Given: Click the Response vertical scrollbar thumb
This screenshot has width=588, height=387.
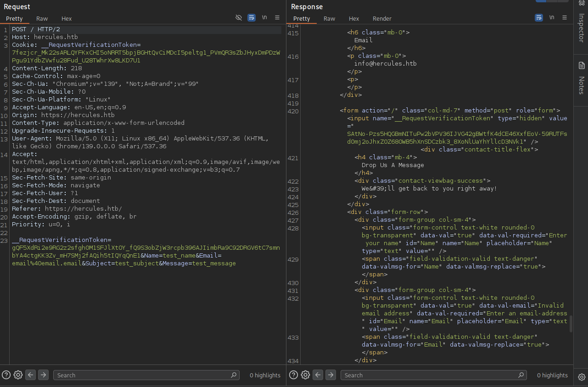Looking at the screenshot, I should (x=571, y=324).
